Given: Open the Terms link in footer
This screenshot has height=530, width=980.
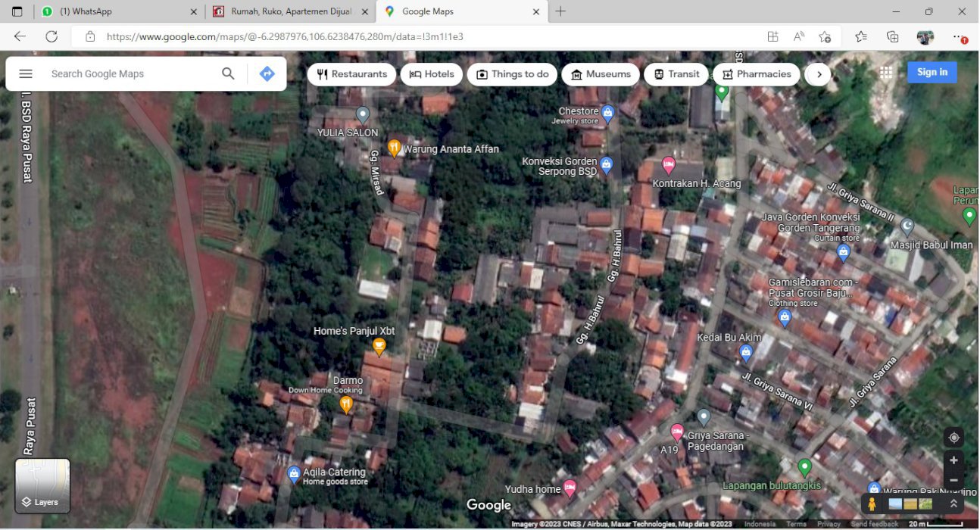Looking at the screenshot, I should tap(796, 524).
